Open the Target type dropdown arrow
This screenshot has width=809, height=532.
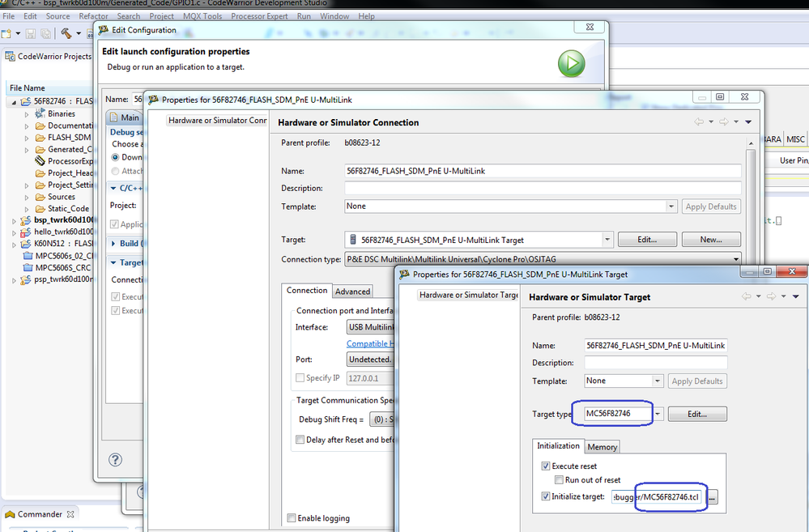[x=658, y=413]
